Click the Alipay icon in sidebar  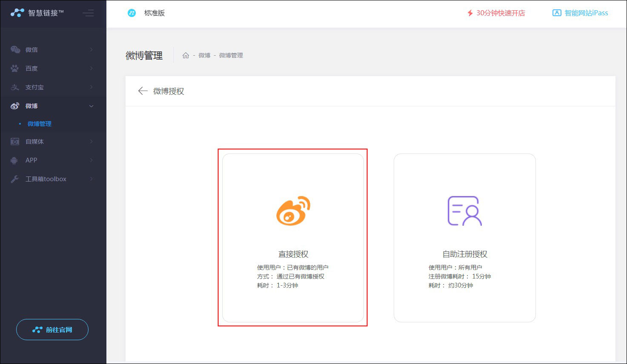[x=15, y=87]
